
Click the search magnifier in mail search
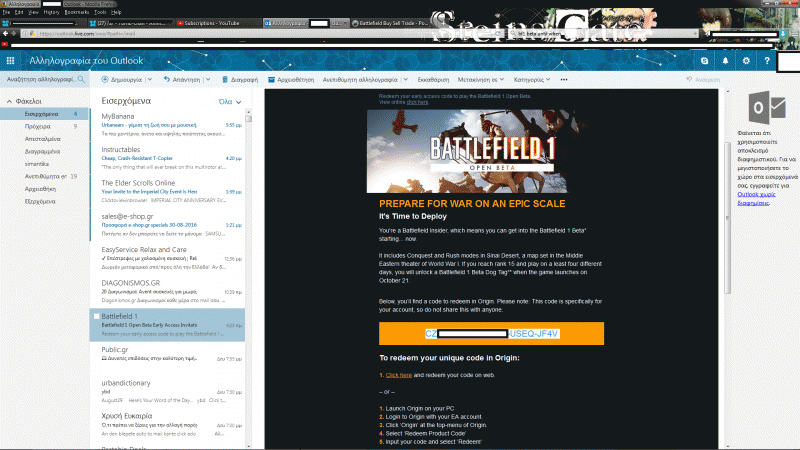point(81,79)
